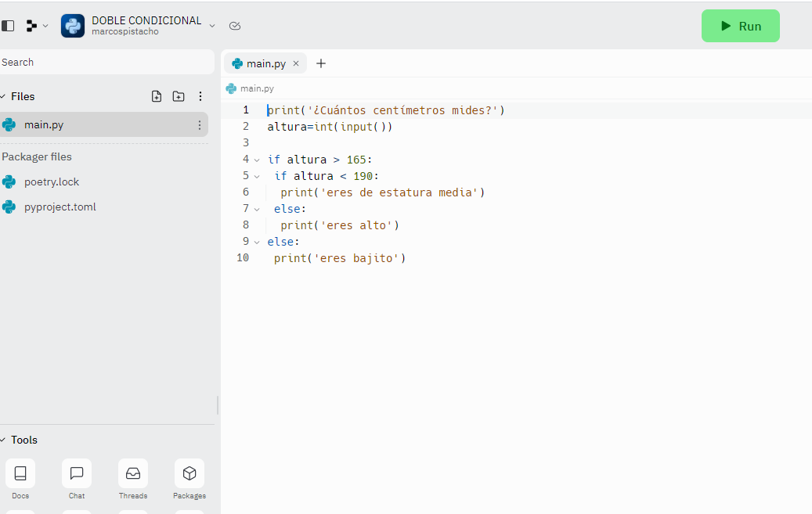The image size is (812, 514).
Task: Open main.py file options menu
Action: click(199, 125)
